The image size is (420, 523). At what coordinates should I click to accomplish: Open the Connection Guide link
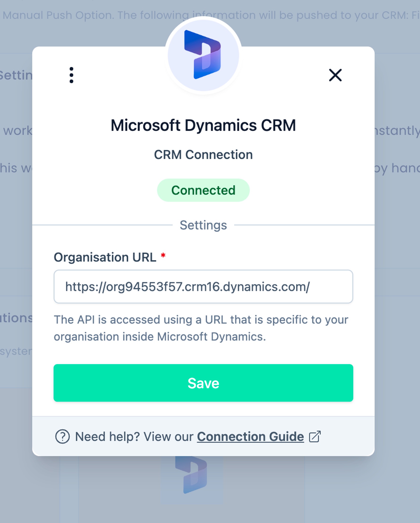pos(250,437)
